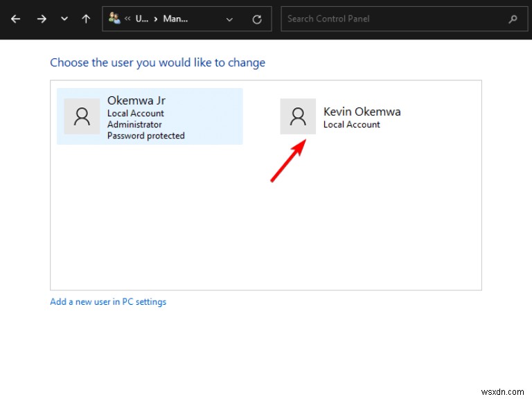This screenshot has width=532, height=399.
Task: Open the Kevin Okemwa account name
Action: (x=362, y=112)
